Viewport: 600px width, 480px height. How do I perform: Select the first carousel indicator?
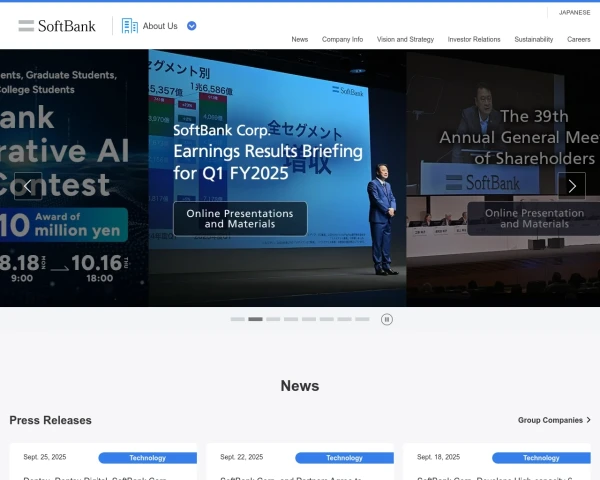coord(238,319)
